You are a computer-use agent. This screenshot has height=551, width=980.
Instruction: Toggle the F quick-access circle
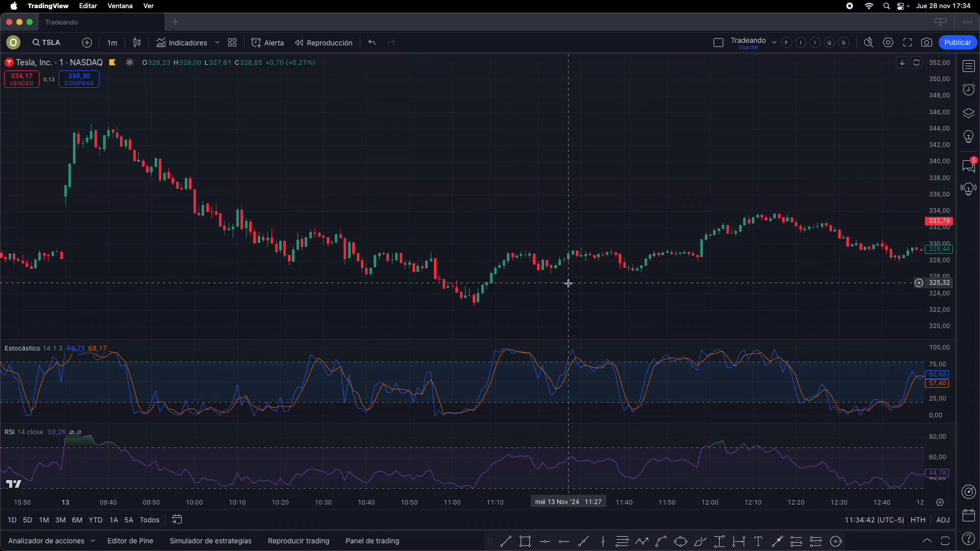(787, 43)
